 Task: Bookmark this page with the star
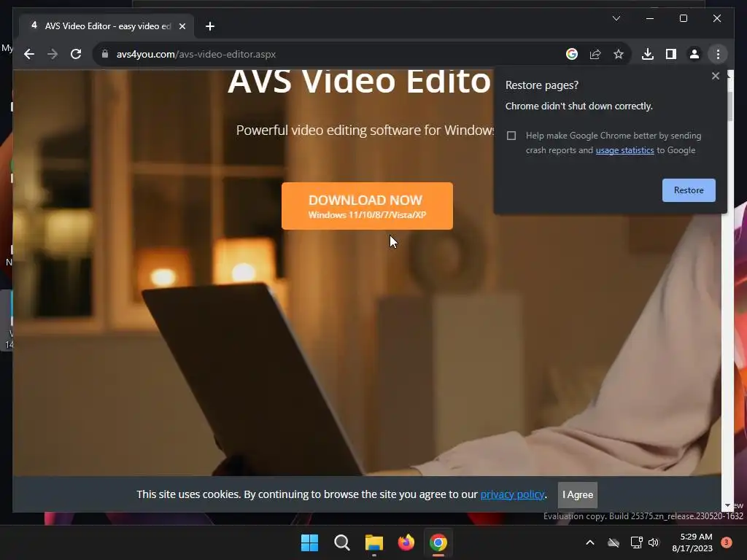pyautogui.click(x=619, y=54)
